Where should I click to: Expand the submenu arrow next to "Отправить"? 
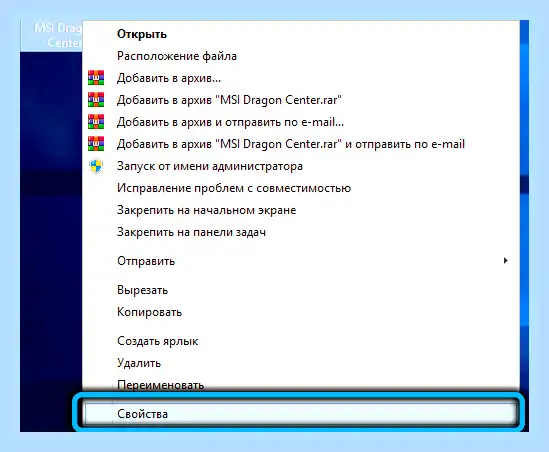tap(505, 260)
